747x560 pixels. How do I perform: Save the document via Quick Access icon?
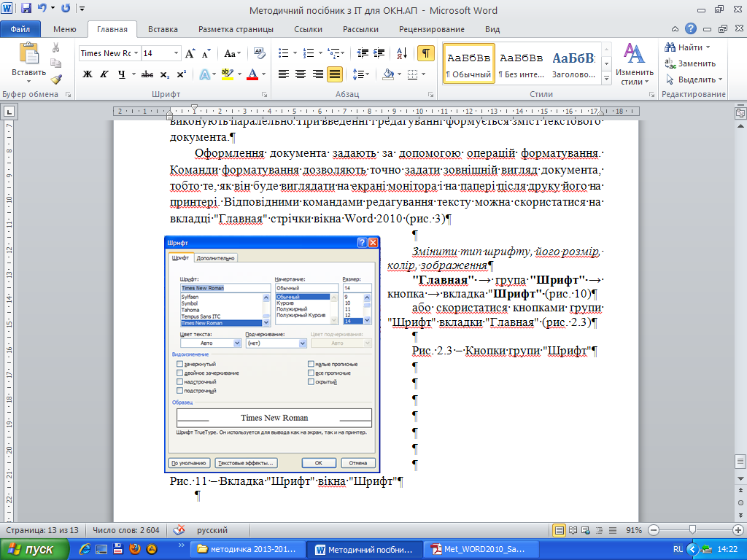click(26, 8)
